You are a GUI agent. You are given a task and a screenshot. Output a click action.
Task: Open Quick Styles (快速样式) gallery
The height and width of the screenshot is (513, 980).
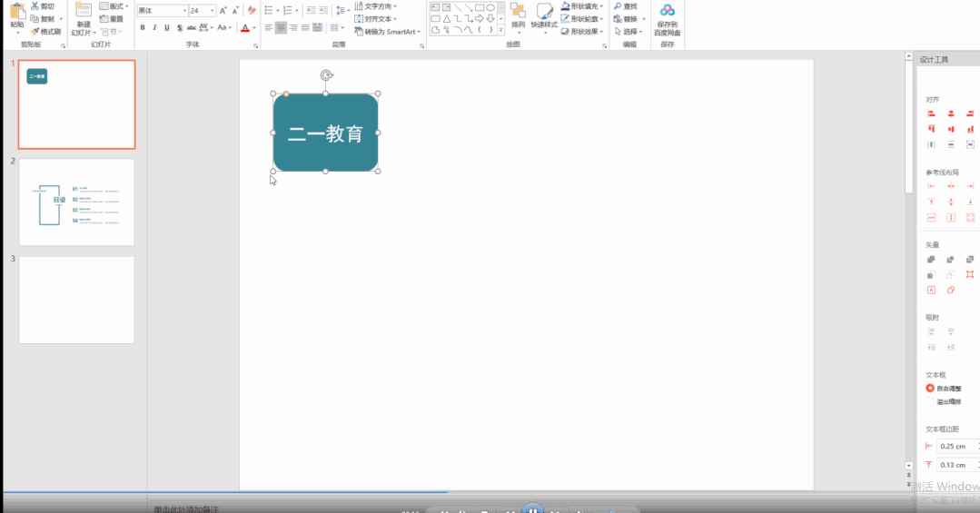coord(544,17)
